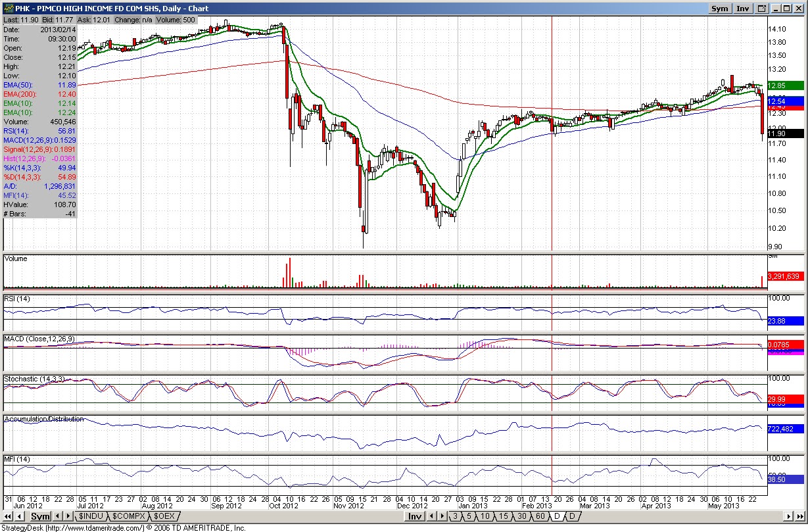This screenshot has height=532, width=808.
Task: Select the 10 minute interval tab
Action: [x=485, y=516]
